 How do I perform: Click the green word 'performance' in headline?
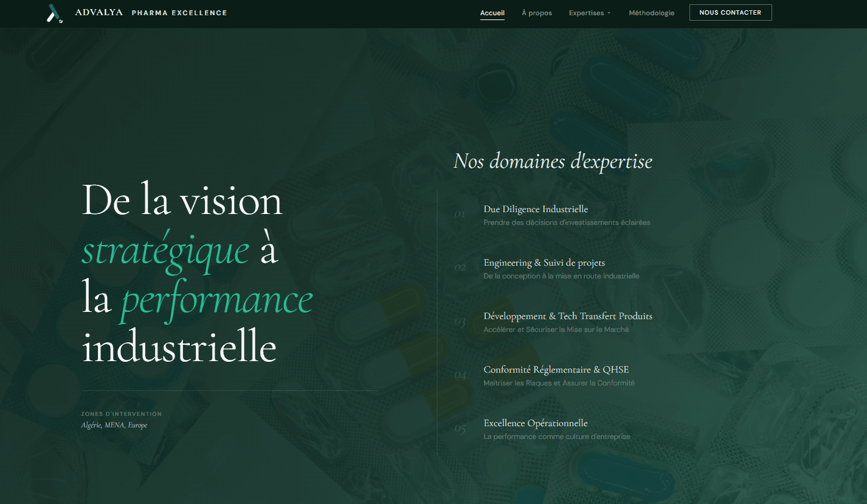pyautogui.click(x=217, y=300)
